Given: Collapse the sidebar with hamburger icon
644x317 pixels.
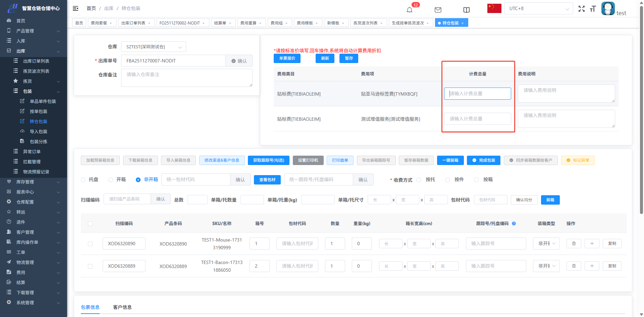Looking at the screenshot, I should [75, 8].
